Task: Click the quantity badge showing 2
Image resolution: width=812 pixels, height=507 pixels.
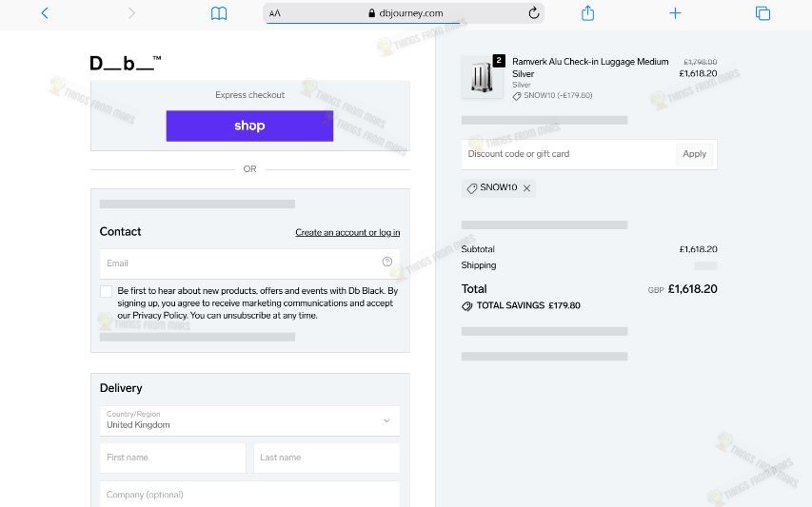Action: tap(499, 61)
